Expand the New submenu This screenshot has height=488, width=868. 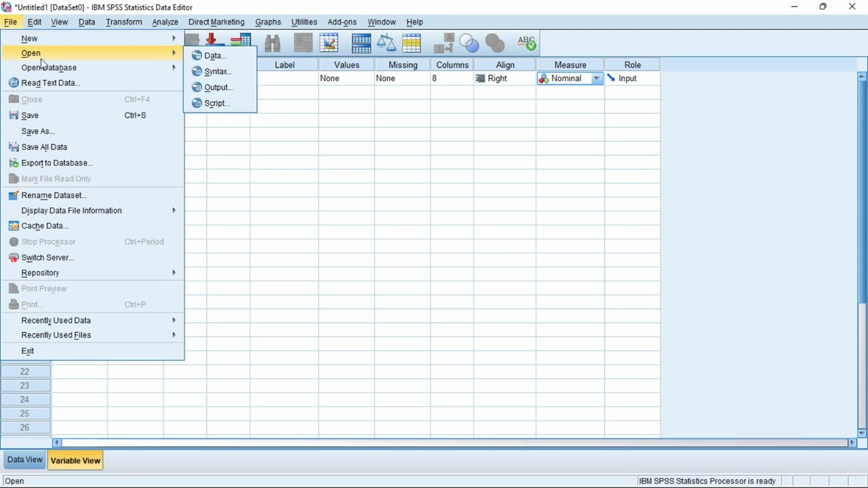click(93, 39)
